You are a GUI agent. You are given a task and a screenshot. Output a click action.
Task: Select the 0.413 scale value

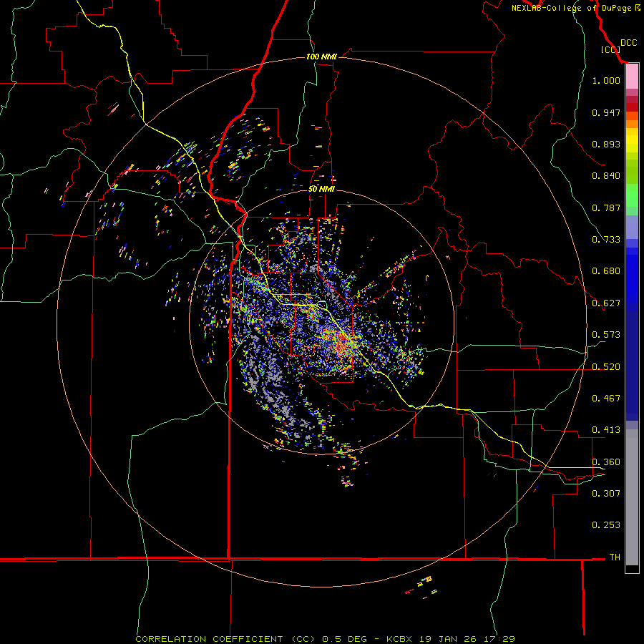[x=606, y=430]
